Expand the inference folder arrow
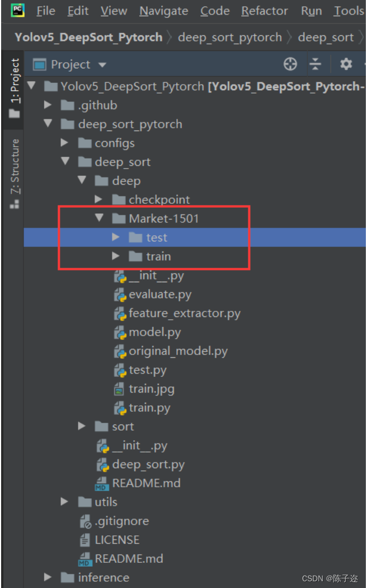 [48, 577]
